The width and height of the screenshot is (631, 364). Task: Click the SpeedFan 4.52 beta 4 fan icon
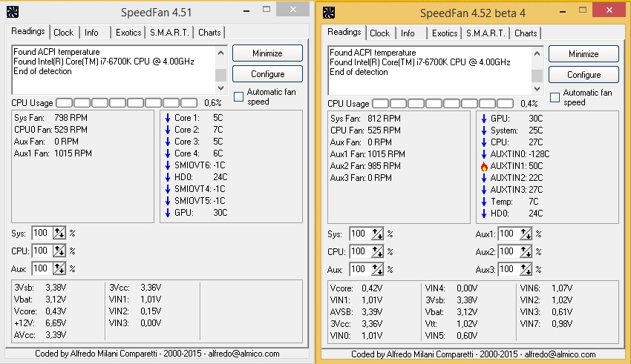[x=327, y=12]
